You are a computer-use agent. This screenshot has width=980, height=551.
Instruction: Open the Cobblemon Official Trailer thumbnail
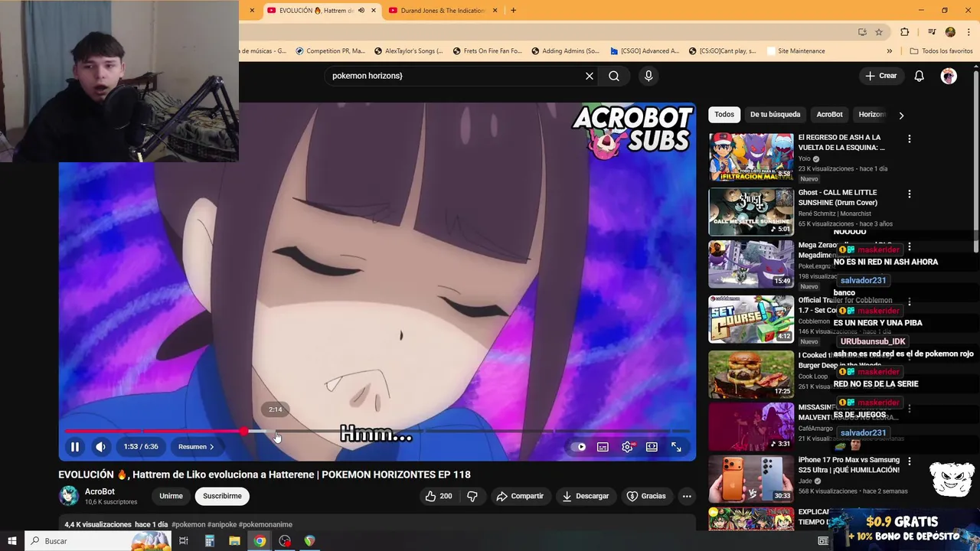[x=751, y=319]
